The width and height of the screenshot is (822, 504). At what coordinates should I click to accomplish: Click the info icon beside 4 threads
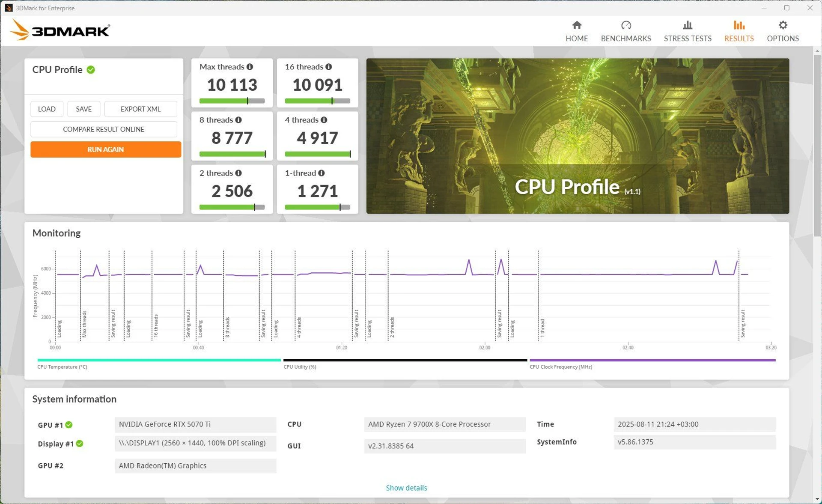(x=324, y=120)
